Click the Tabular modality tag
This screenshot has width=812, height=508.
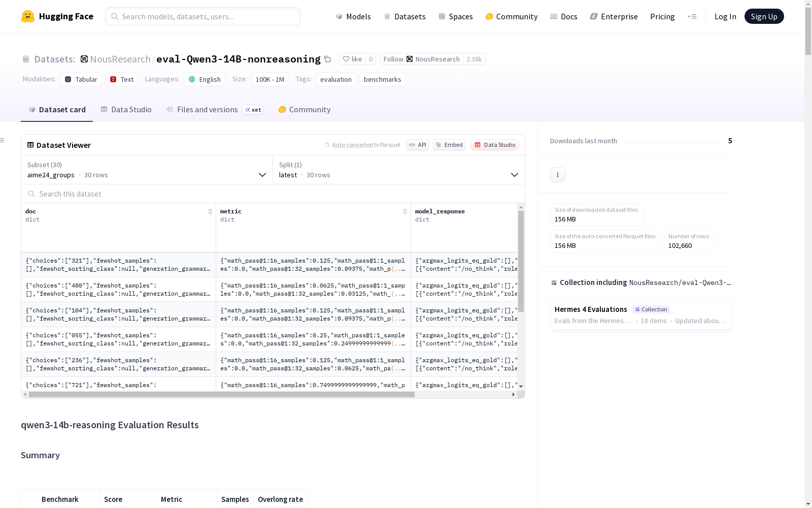coord(81,79)
